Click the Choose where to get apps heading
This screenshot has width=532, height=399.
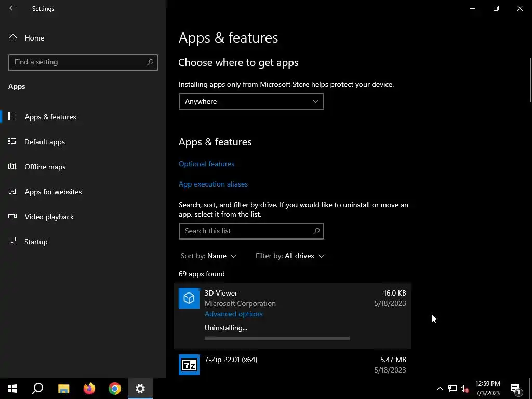[x=238, y=63]
